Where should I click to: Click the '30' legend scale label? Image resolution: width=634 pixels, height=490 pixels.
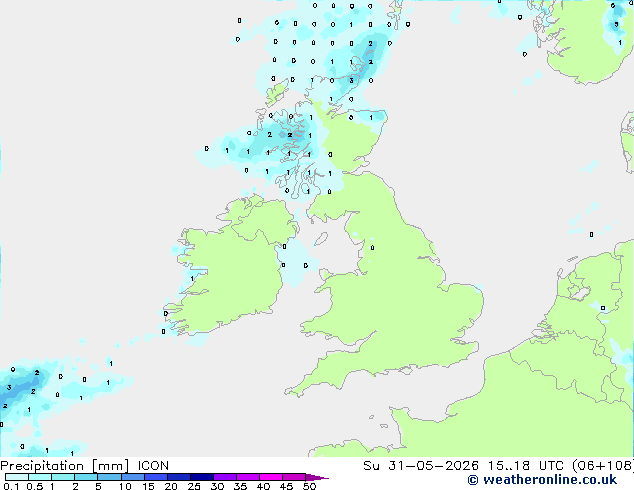[x=217, y=486]
